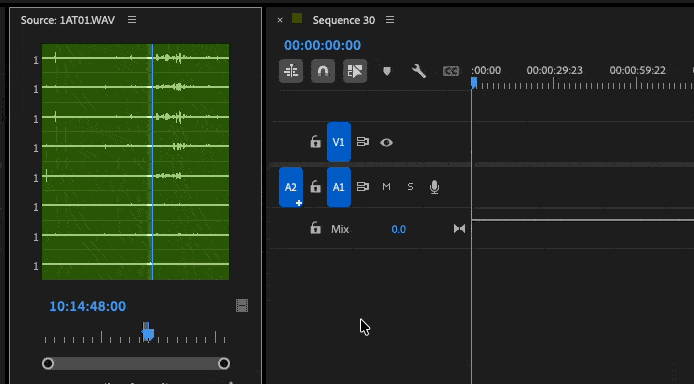Close the Sequence 30 tab

pyautogui.click(x=280, y=20)
